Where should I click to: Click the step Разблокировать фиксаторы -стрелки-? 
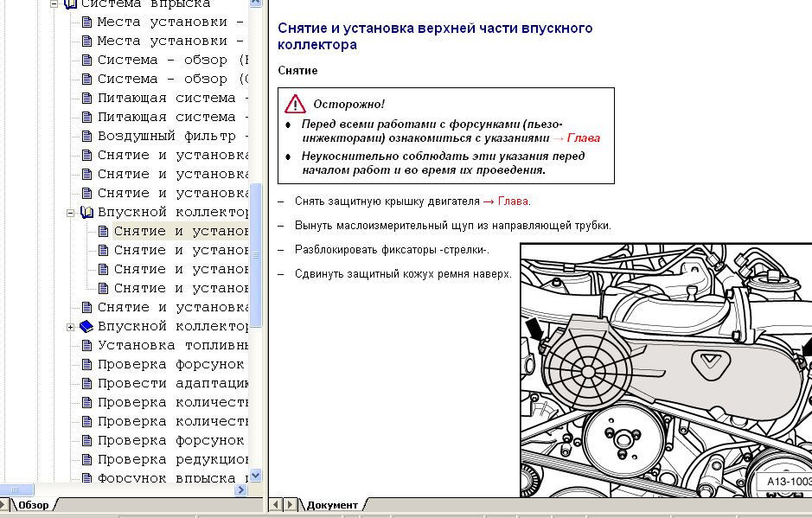point(392,250)
